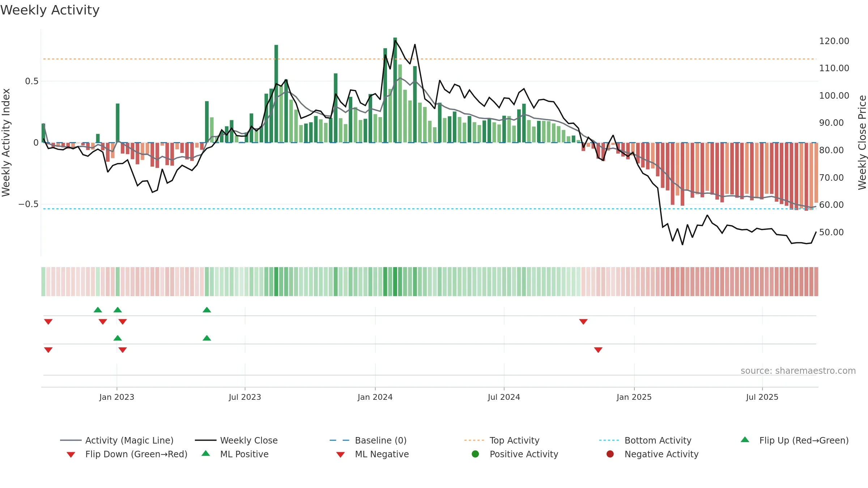Click the 60.00 price axis value
This screenshot has height=488, width=868.
click(831, 205)
